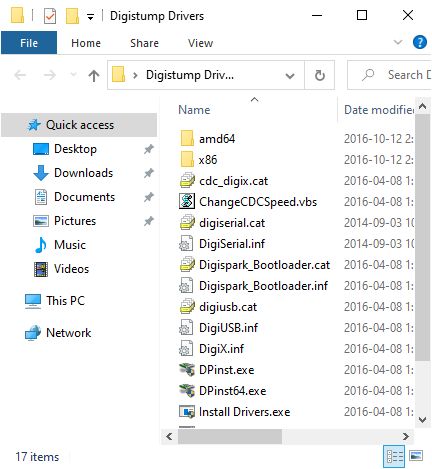
Task: Click the folder system icon in title bar
Action: coord(17,16)
